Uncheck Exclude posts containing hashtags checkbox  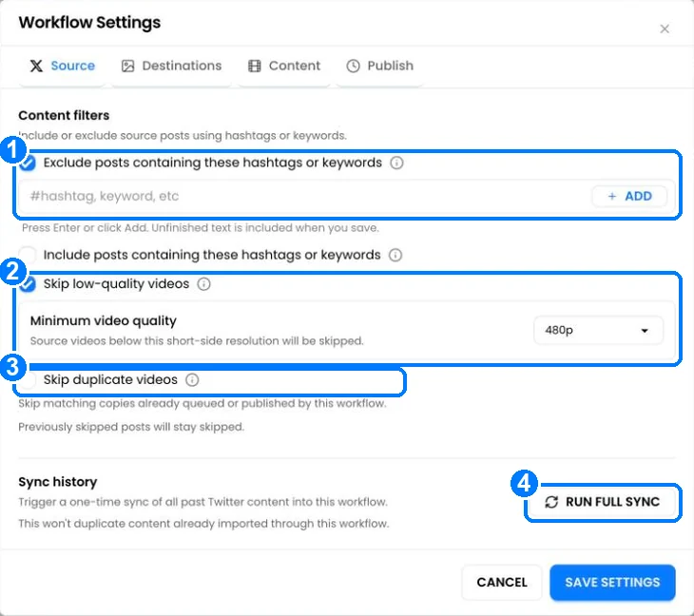pyautogui.click(x=28, y=163)
